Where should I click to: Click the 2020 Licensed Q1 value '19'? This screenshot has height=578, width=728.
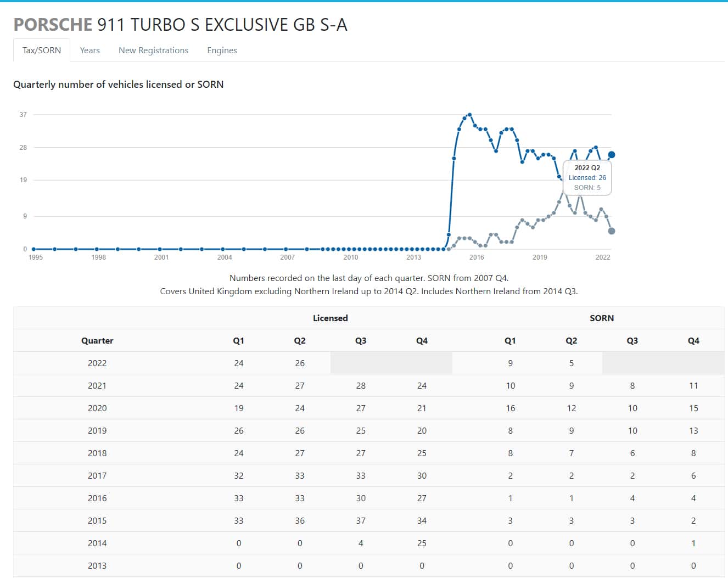tap(239, 408)
